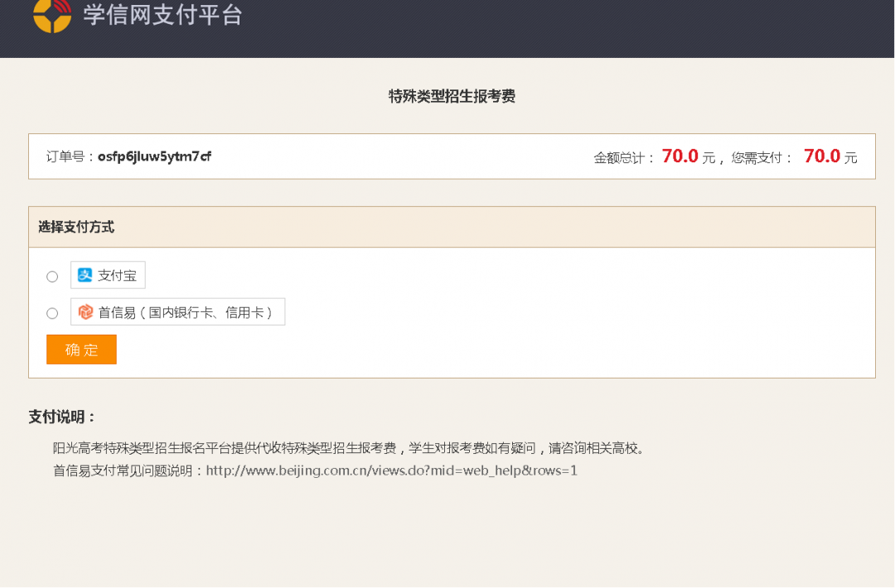Click the 您需支付 amount 70.0
Viewport: 895px width, 588px height.
tap(822, 157)
